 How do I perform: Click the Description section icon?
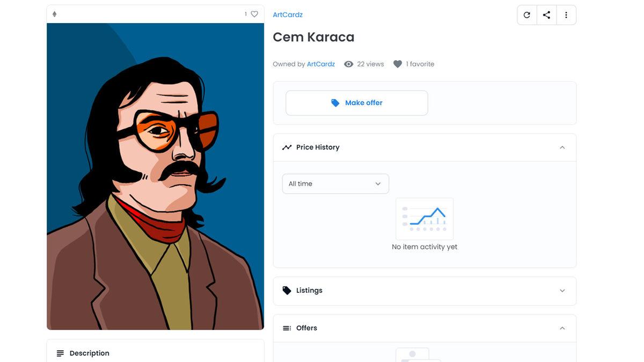point(60,353)
